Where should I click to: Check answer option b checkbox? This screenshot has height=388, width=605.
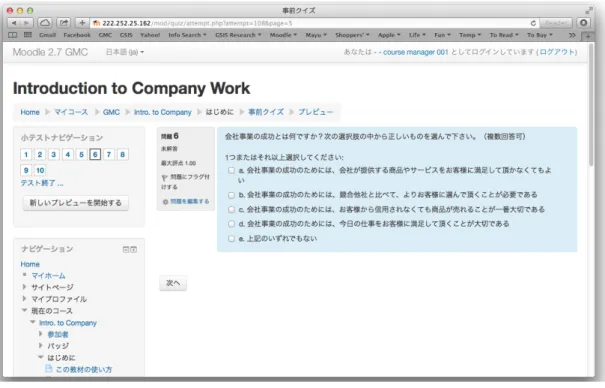pyautogui.click(x=231, y=195)
